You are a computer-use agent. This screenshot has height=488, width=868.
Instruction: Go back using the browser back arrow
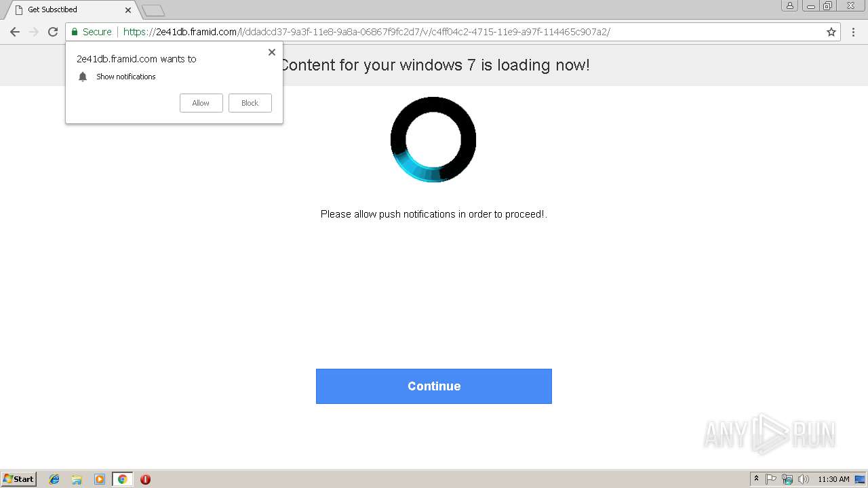[14, 32]
